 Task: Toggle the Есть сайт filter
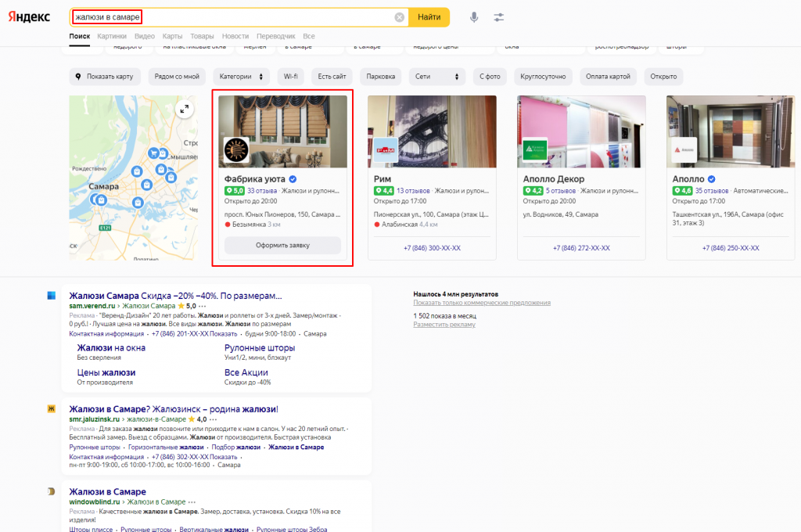click(332, 77)
